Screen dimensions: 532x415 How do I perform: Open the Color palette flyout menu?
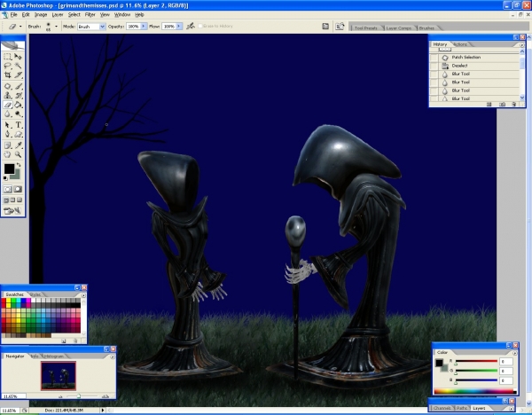[x=514, y=353]
